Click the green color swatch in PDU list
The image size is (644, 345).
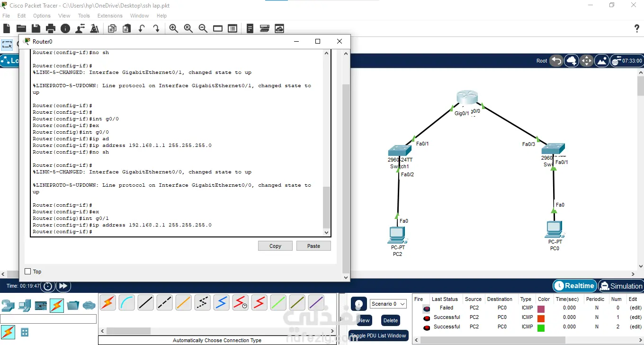(541, 327)
